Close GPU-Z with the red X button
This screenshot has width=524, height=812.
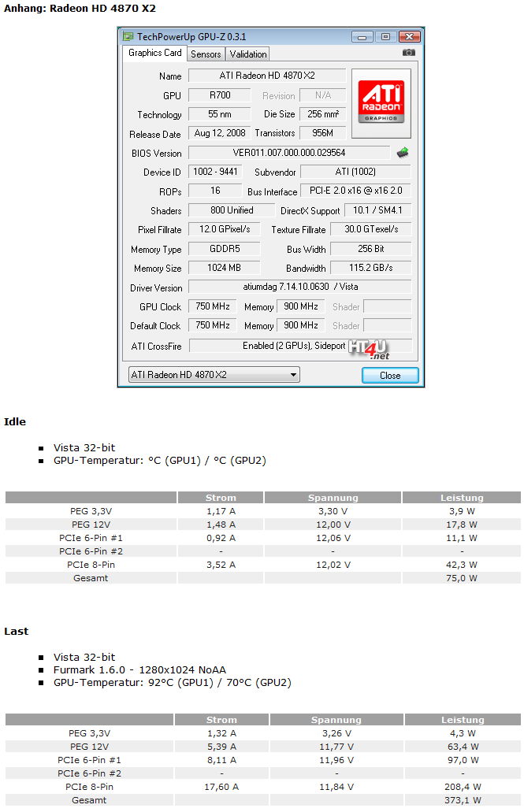[409, 36]
